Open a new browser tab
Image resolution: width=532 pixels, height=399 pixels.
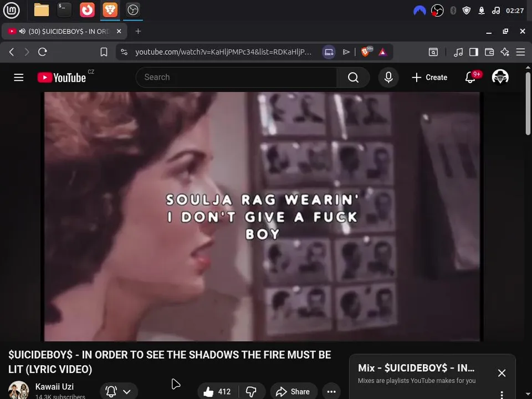click(138, 31)
